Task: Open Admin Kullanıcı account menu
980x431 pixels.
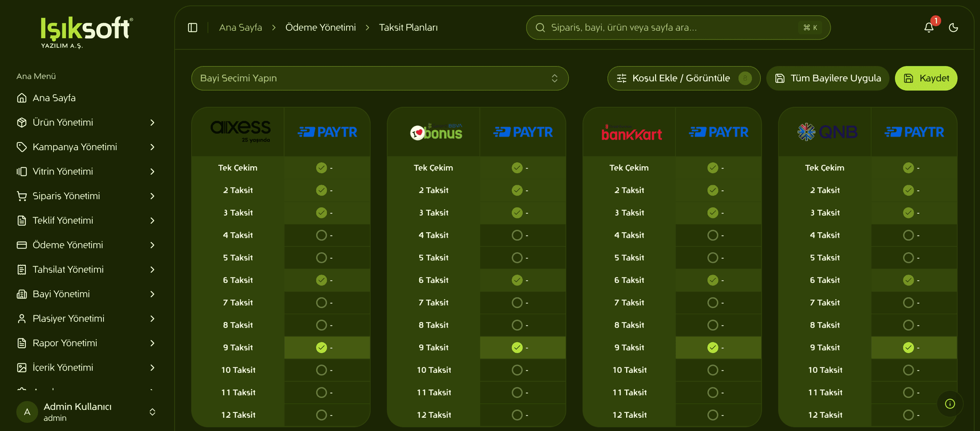Action: tap(87, 412)
